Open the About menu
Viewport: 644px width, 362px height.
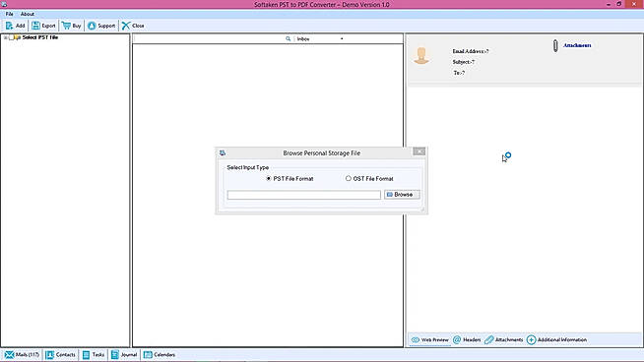pyautogui.click(x=28, y=14)
